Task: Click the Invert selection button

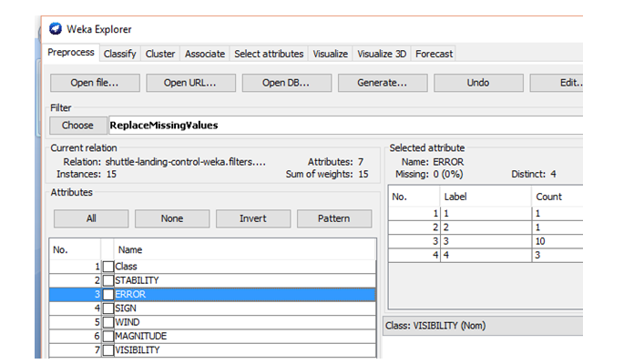Action: (x=253, y=218)
